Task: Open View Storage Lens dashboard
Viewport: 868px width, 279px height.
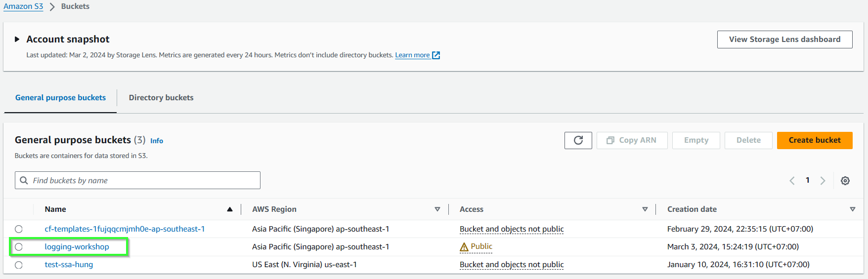Action: tap(784, 40)
